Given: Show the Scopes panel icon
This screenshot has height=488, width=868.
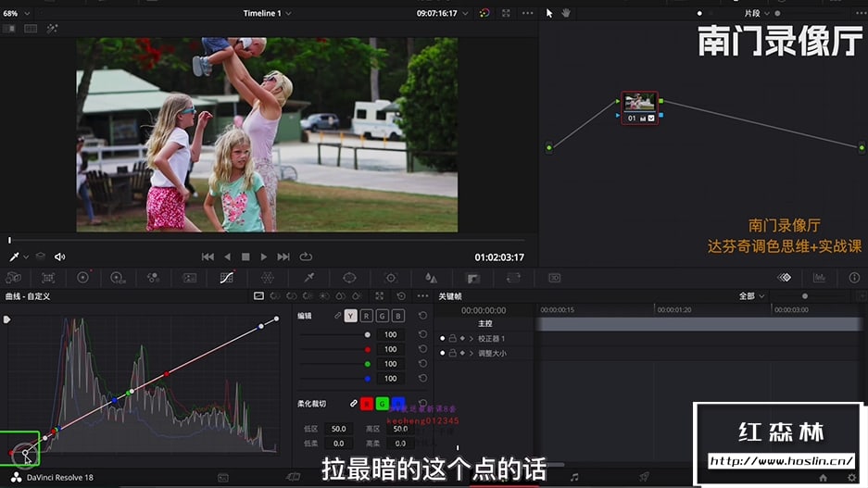Looking at the screenshot, I should [819, 278].
